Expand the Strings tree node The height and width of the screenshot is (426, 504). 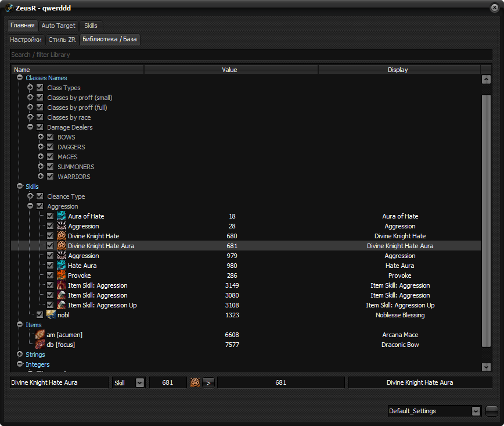click(20, 355)
